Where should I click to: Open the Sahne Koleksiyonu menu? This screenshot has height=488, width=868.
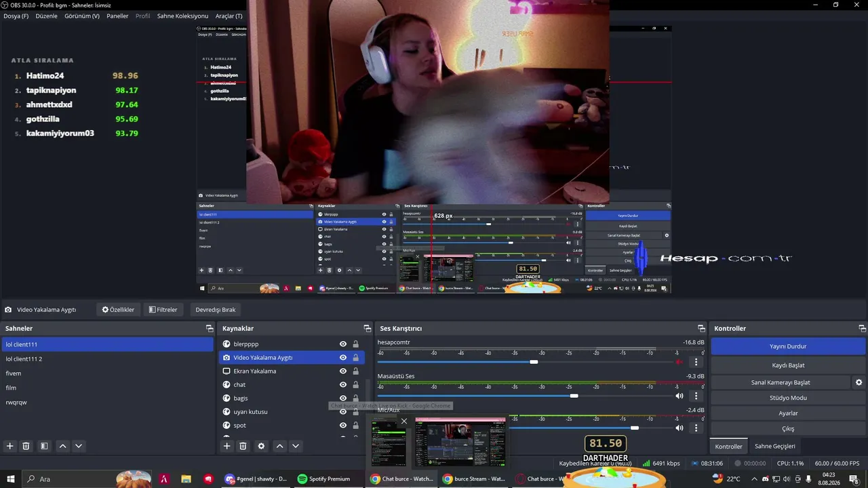click(182, 16)
